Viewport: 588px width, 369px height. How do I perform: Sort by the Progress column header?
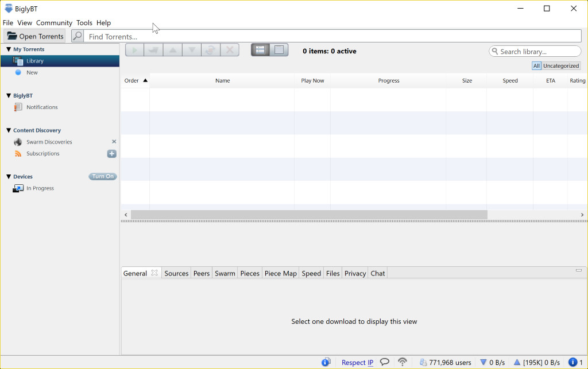coord(389,80)
